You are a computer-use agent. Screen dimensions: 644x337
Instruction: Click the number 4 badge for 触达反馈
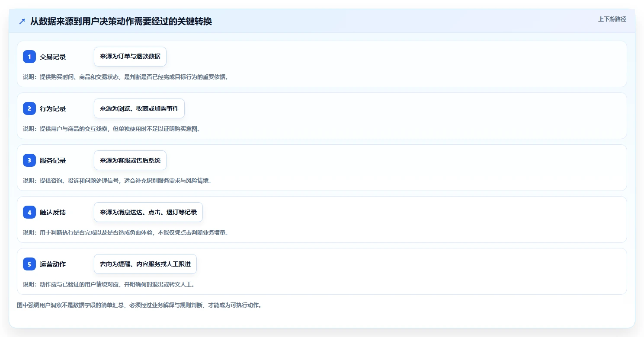point(29,212)
